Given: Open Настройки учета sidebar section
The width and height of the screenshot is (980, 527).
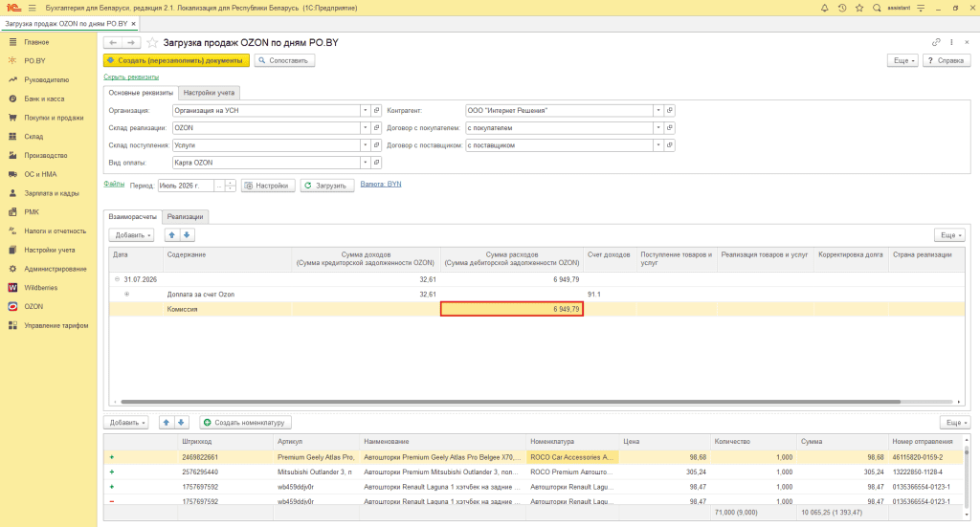Looking at the screenshot, I should 50,250.
